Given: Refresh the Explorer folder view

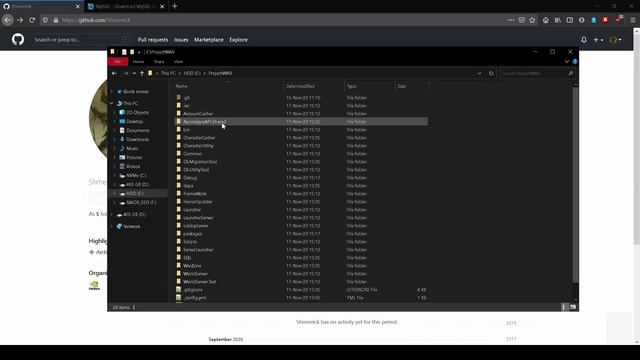Looking at the screenshot, I should pos(491,73).
